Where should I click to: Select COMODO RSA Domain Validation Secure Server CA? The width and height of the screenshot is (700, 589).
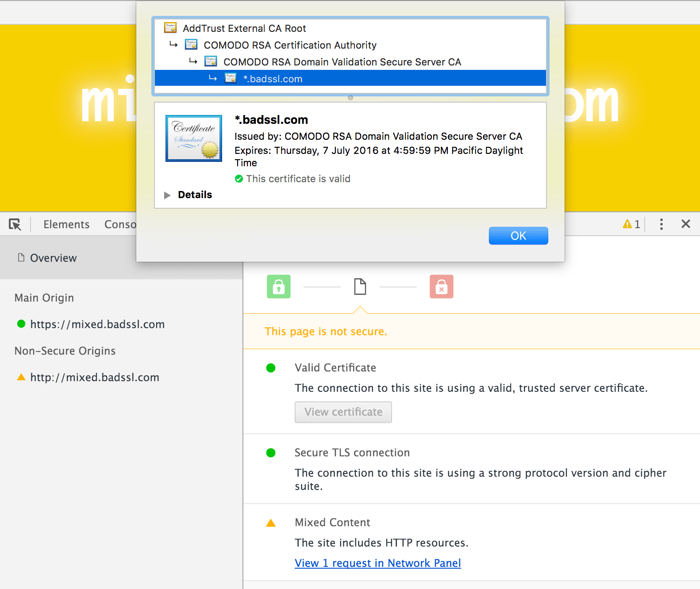(342, 62)
